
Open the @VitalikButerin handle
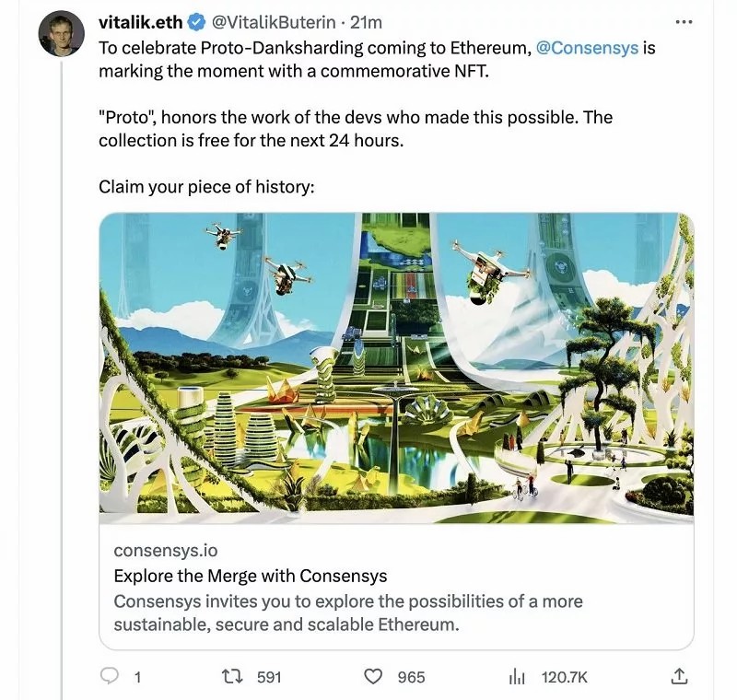[274, 22]
